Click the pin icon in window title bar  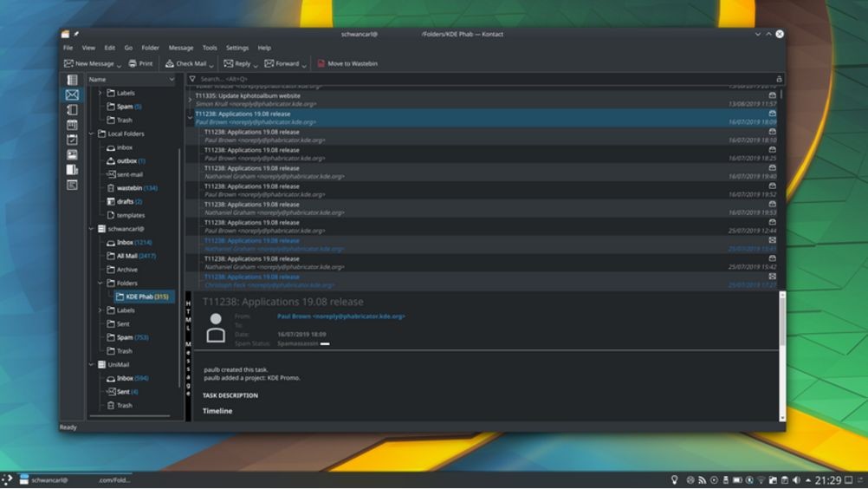point(76,34)
